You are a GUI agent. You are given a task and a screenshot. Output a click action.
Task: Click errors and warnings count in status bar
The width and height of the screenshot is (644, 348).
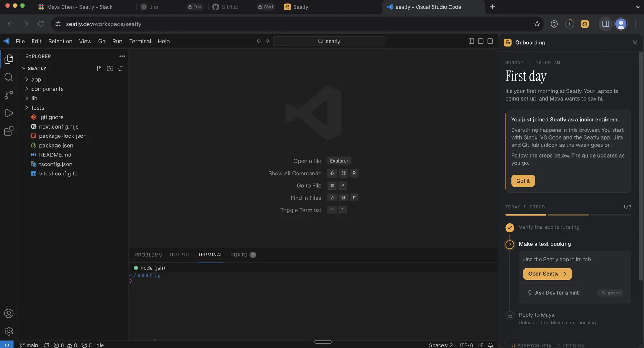pos(65,345)
